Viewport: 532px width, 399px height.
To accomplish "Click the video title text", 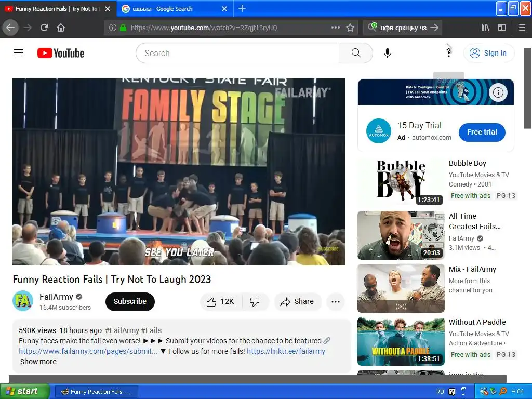I will [x=112, y=279].
